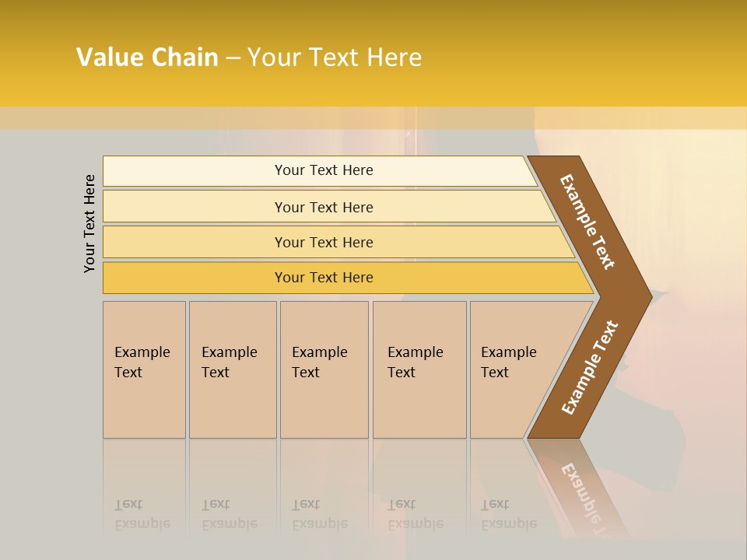Select the darkest bottom 'Your Text Here' row

coord(323,278)
